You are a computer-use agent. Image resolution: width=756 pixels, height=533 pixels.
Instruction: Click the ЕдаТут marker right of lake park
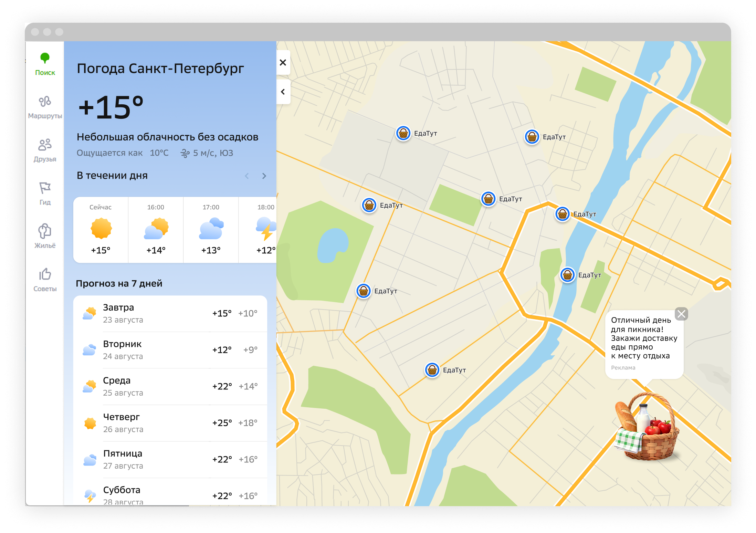click(x=364, y=291)
